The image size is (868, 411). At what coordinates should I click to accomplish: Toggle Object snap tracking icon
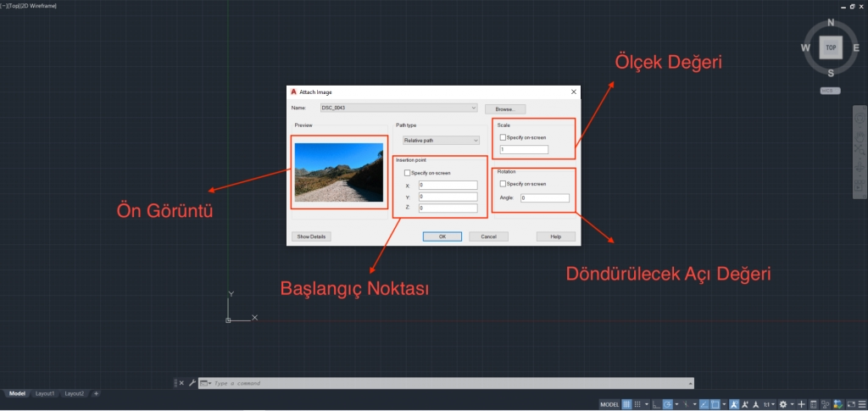(704, 404)
